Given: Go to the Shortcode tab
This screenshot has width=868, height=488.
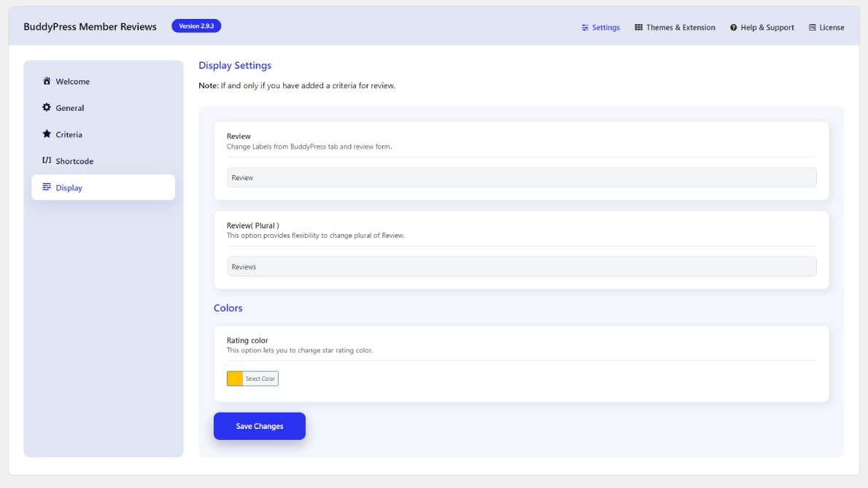Looking at the screenshot, I should click(x=103, y=161).
